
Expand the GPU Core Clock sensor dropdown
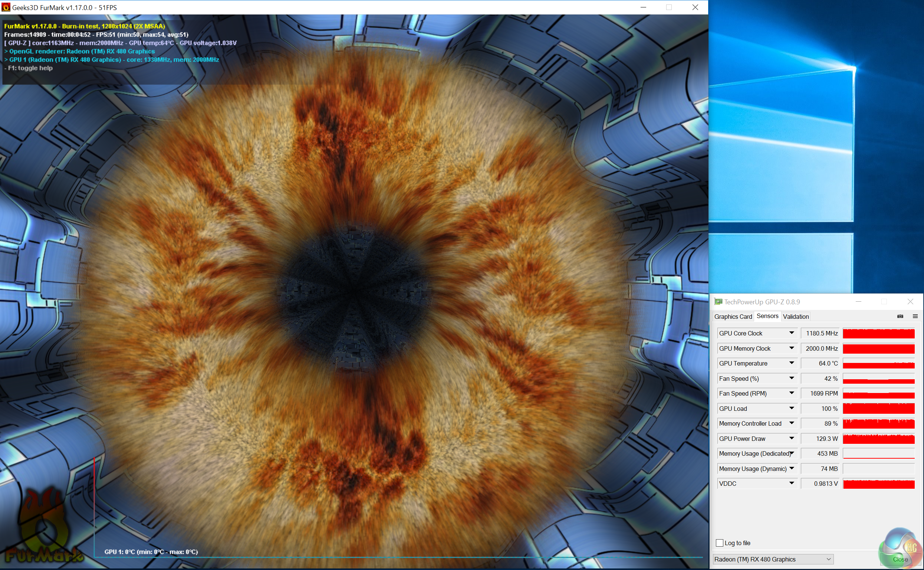[x=791, y=333]
